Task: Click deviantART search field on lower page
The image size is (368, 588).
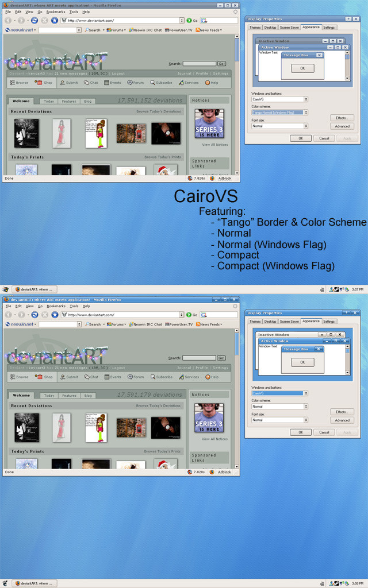Action: [199, 358]
